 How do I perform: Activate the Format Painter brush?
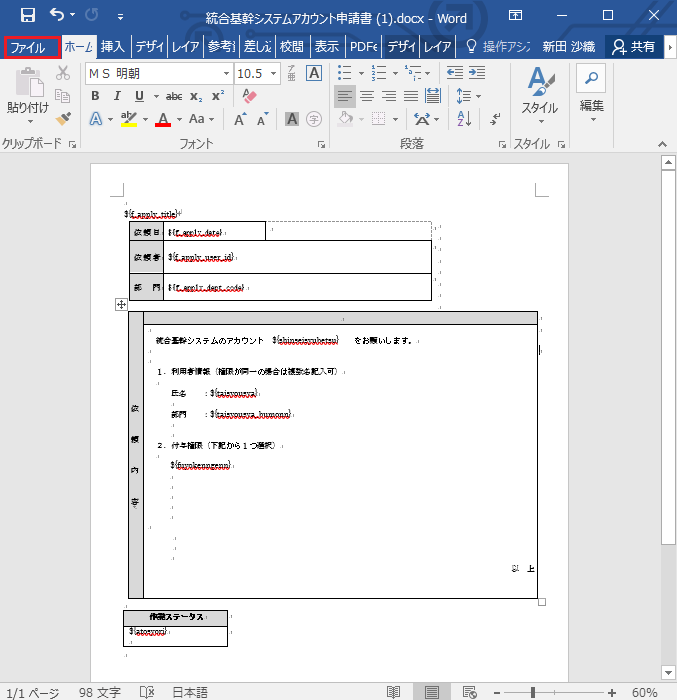point(63,118)
